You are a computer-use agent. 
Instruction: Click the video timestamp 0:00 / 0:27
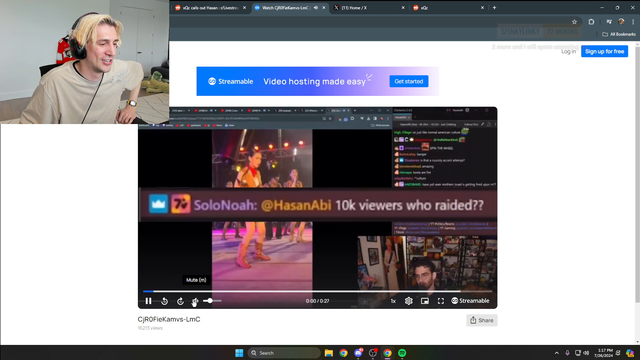tap(318, 301)
